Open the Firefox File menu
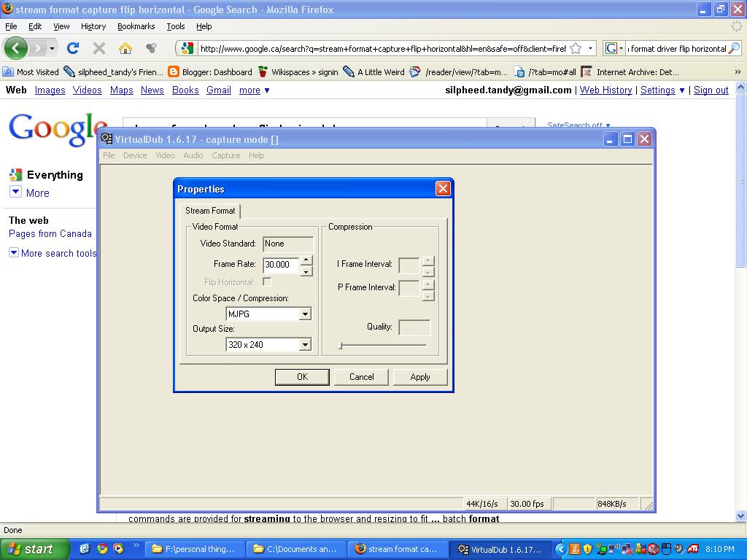 pos(11,26)
